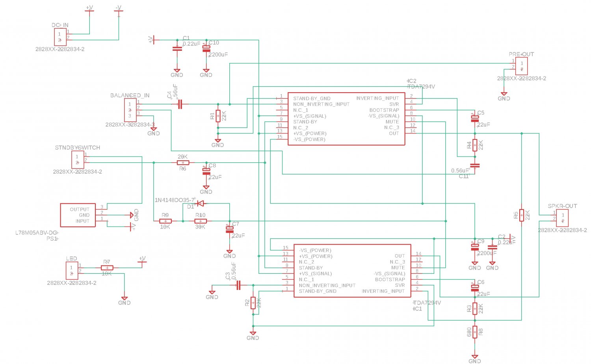Select resistor R9 10K symbol

165,221
